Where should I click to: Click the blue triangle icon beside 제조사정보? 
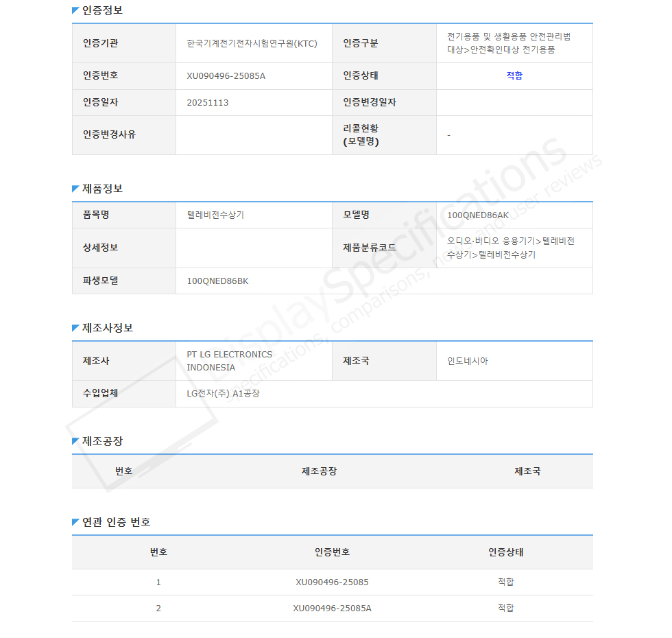[x=75, y=328]
